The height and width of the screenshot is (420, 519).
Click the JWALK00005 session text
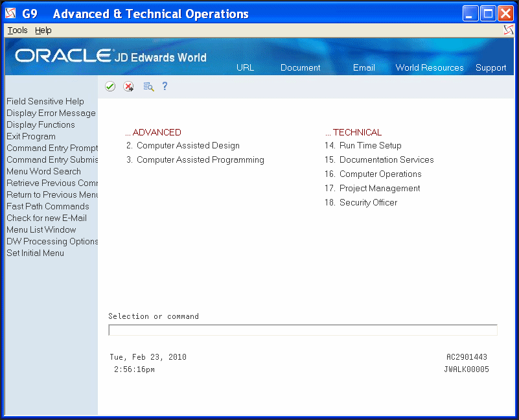coord(467,369)
